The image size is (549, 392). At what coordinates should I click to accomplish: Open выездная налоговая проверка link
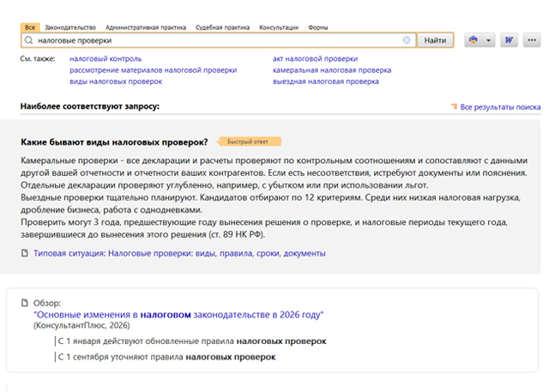326,81
